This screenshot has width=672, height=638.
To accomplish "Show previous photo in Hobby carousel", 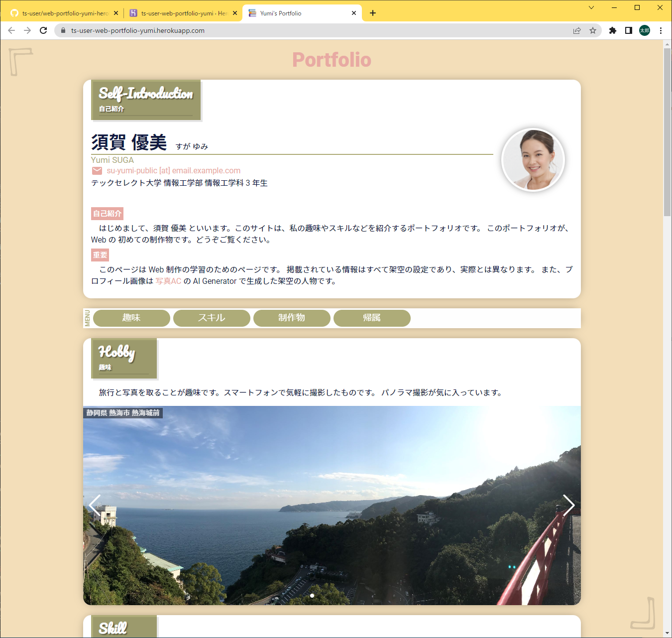I will coord(95,506).
